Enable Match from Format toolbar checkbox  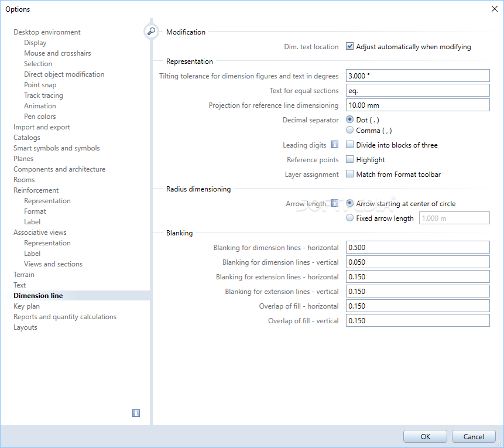pos(349,174)
